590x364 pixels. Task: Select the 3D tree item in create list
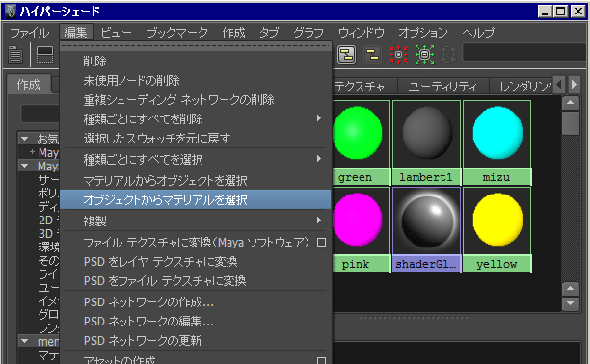tap(46, 233)
